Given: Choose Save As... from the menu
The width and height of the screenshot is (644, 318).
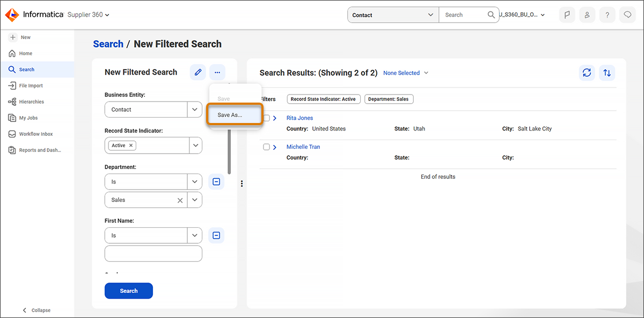Looking at the screenshot, I should [x=235, y=115].
